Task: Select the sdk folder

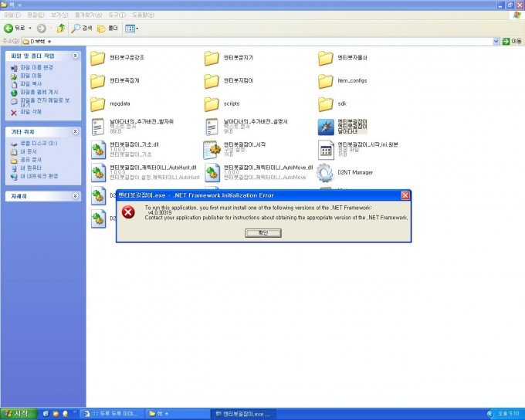Action: point(332,103)
